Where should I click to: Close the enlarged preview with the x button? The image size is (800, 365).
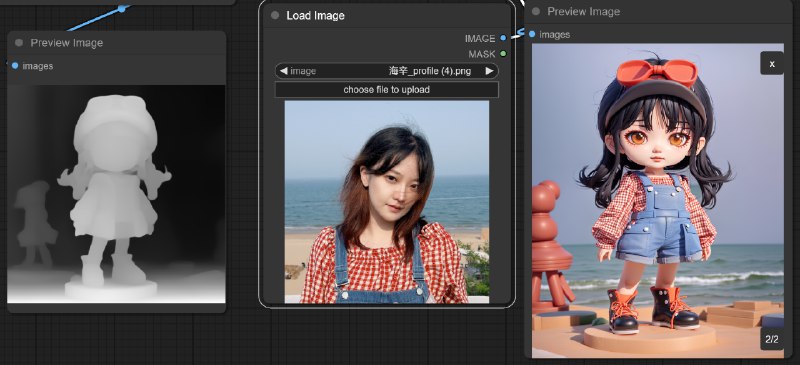click(772, 64)
